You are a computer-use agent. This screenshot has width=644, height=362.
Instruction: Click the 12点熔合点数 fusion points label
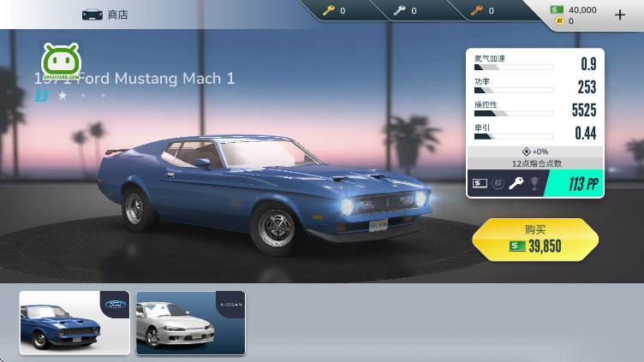coord(534,163)
